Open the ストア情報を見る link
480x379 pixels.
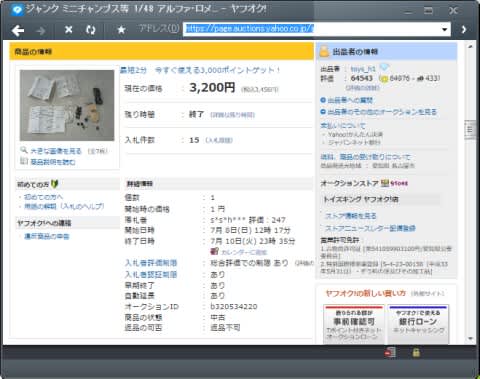351,216
